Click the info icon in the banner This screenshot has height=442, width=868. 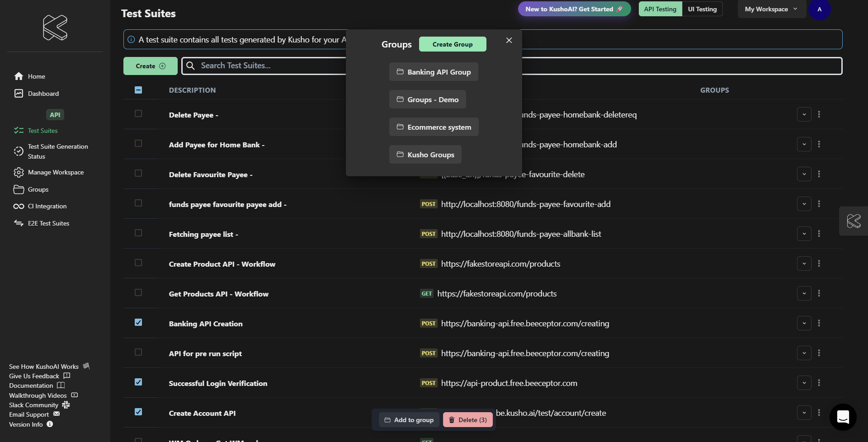tap(131, 40)
